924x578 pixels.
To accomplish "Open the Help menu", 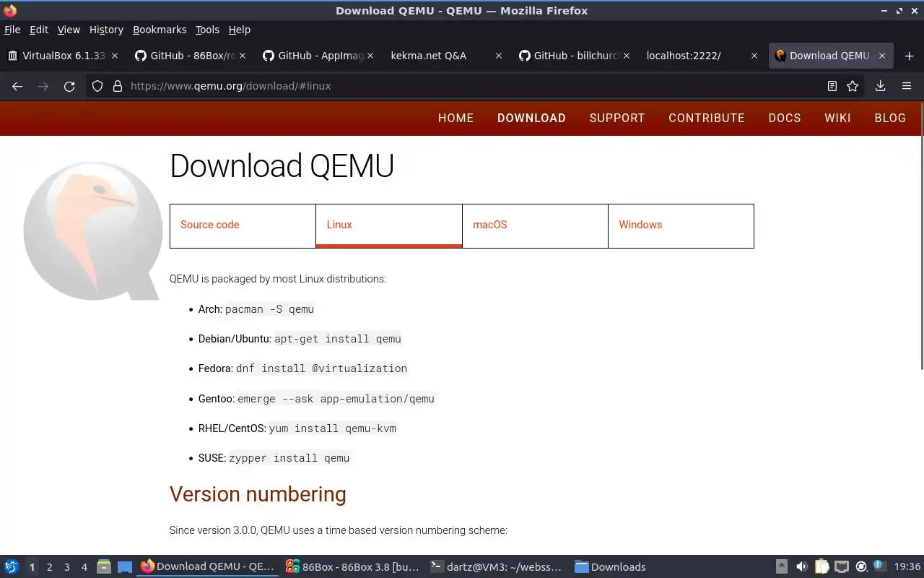I will point(240,30).
